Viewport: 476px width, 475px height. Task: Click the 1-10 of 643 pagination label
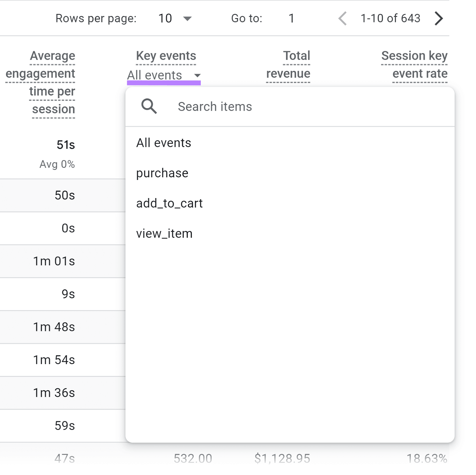pyautogui.click(x=390, y=18)
